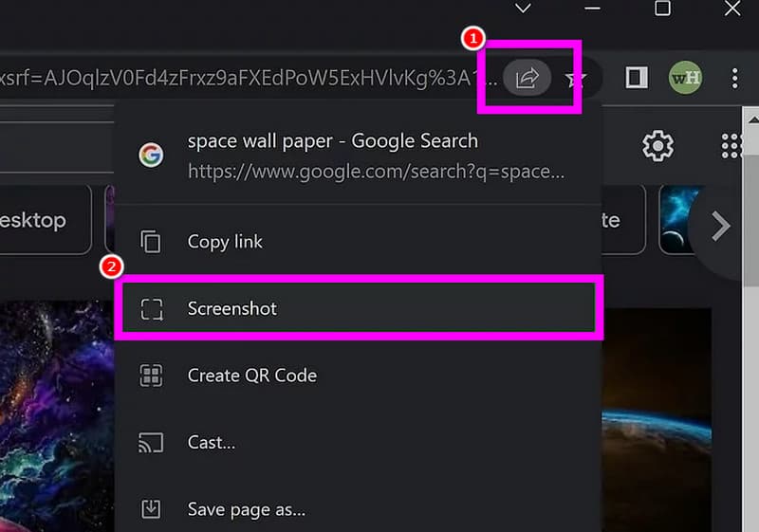Select Copy link from share menu
759x532 pixels.
tap(359, 241)
